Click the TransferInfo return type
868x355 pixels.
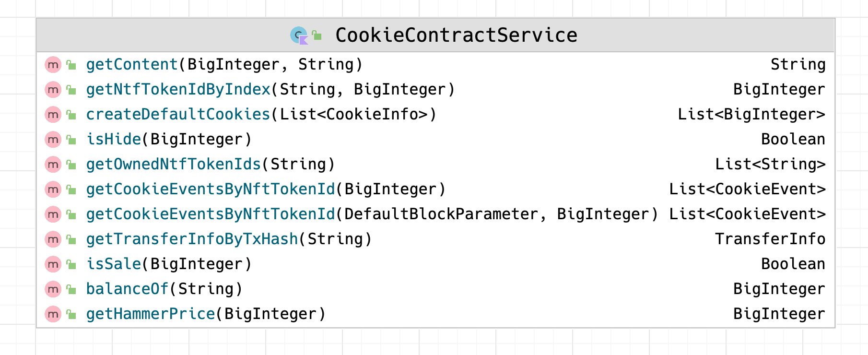(x=770, y=239)
